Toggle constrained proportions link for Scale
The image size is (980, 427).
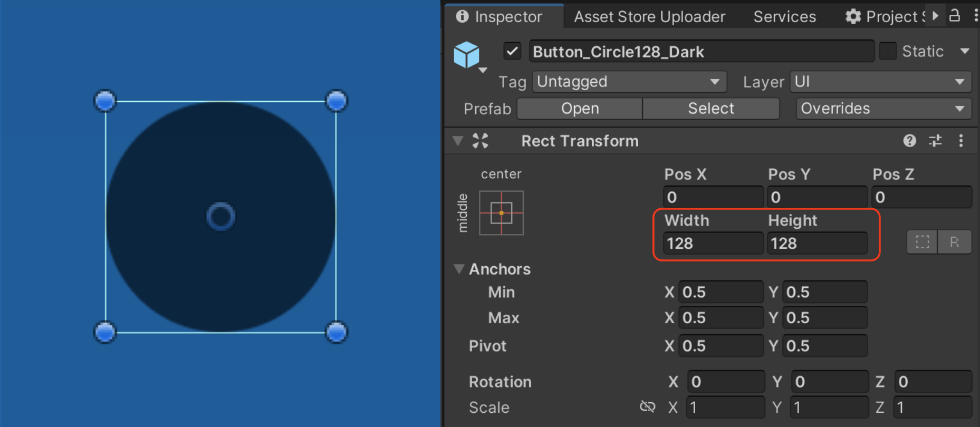[647, 406]
